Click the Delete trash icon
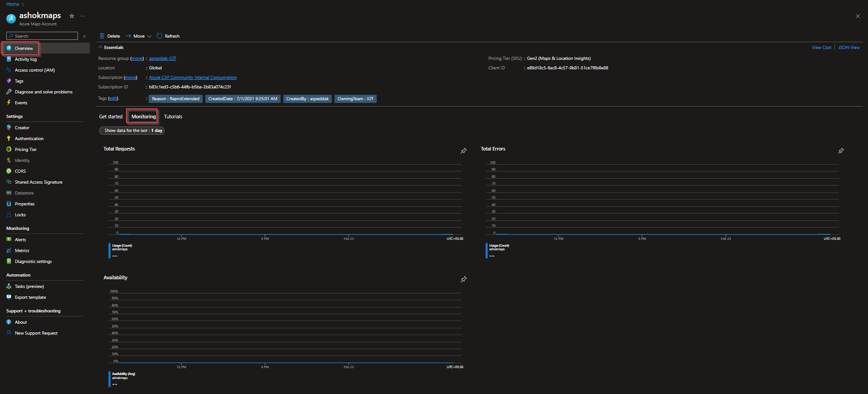This screenshot has width=868, height=394. [x=102, y=36]
